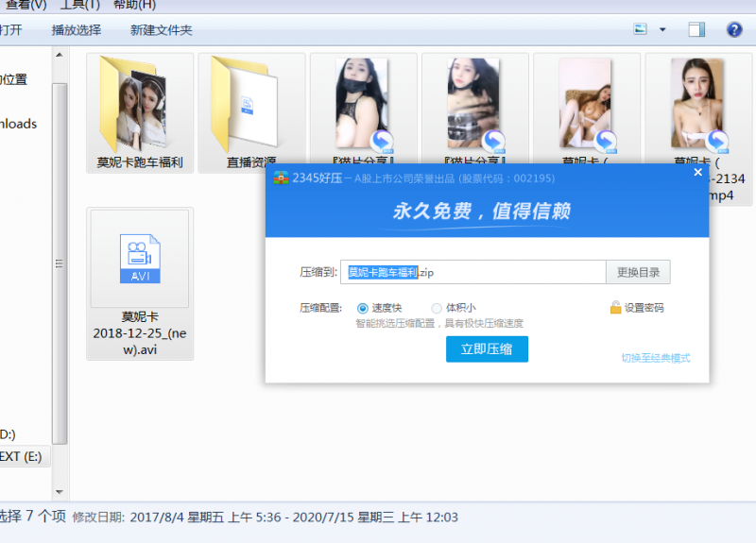This screenshot has width=756, height=543.
Task: Select the 莫妮卡跑车福利 folder
Action: (140, 113)
